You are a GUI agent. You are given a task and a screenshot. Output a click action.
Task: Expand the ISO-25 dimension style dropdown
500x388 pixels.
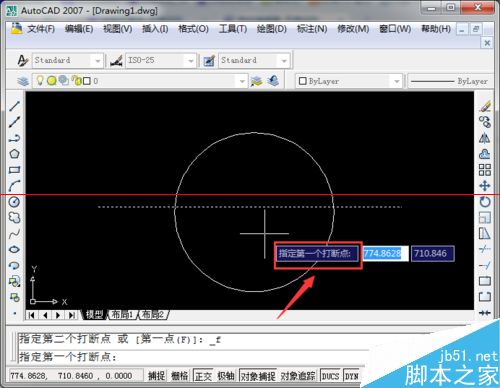[191, 61]
